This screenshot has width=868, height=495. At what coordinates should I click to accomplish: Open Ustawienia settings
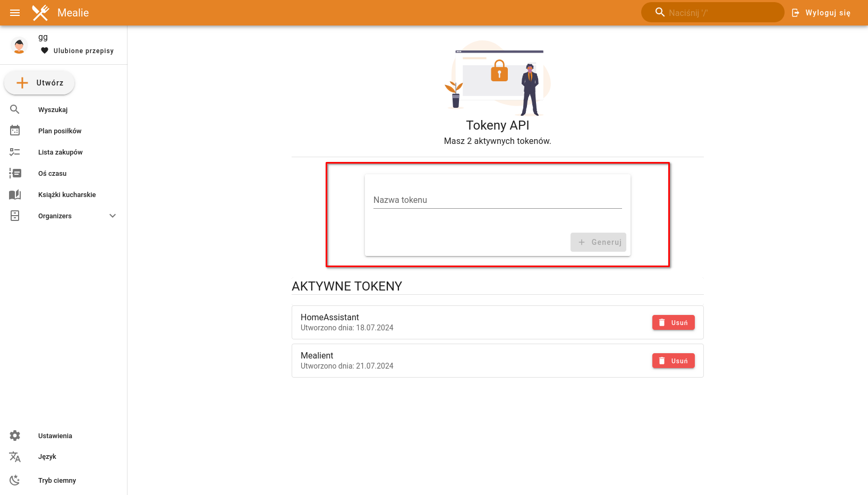pyautogui.click(x=64, y=436)
